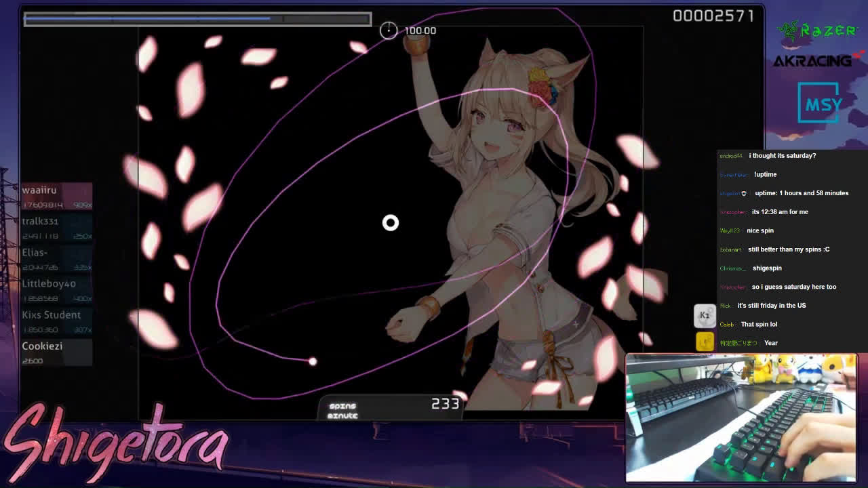
Task: Select Kixs Student in the leaderboard
Action: click(x=57, y=321)
